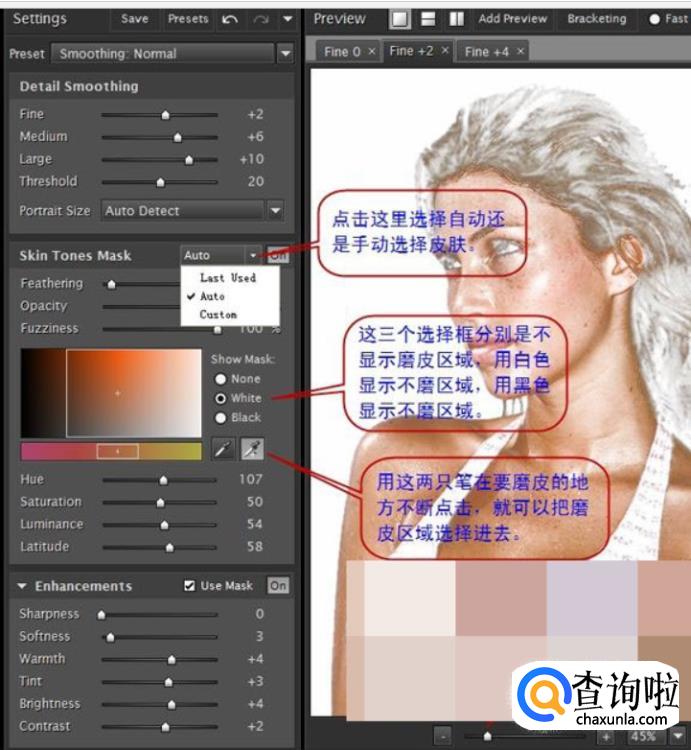Click the Luminance slider handle
Viewport: 691px width, 750px height.
pos(165,525)
